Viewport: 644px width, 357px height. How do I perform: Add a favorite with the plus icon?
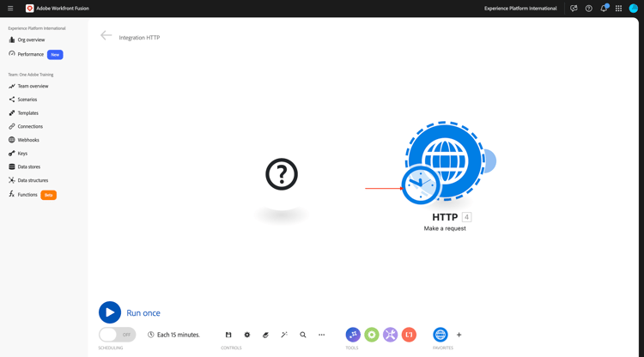pyautogui.click(x=459, y=335)
